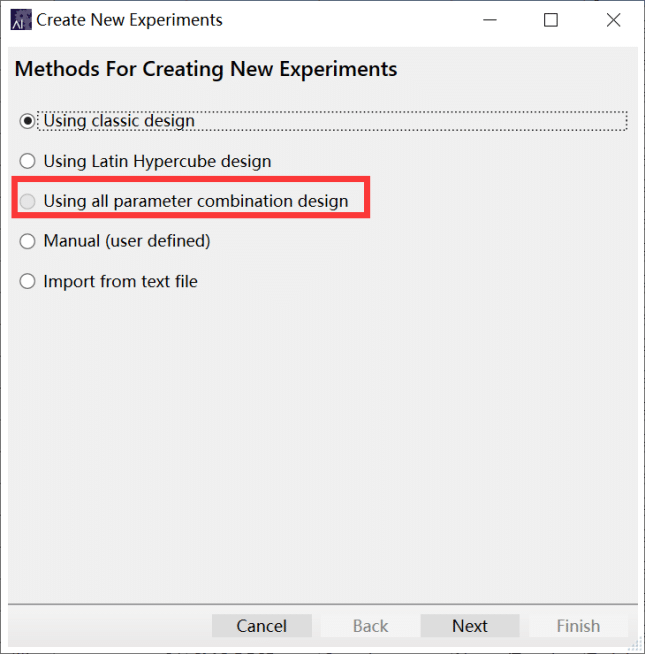Go to the Back step
This screenshot has height=654, width=645.
tap(370, 626)
